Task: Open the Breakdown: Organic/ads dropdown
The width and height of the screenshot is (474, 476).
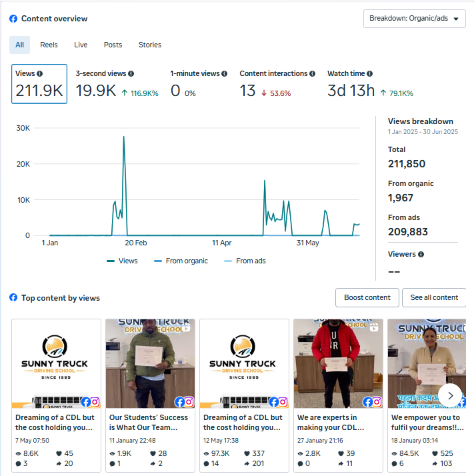Action: [414, 19]
